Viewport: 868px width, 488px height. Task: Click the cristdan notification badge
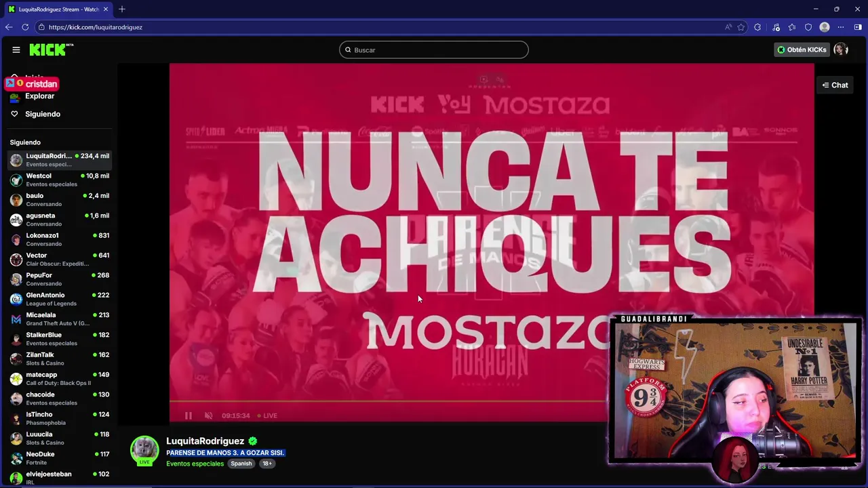[32, 84]
